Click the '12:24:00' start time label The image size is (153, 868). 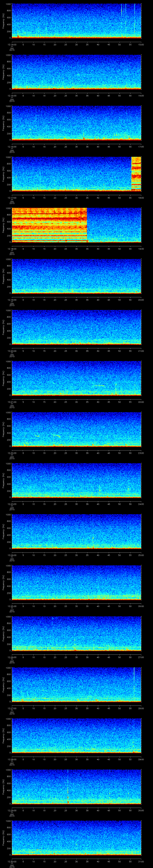point(12,556)
